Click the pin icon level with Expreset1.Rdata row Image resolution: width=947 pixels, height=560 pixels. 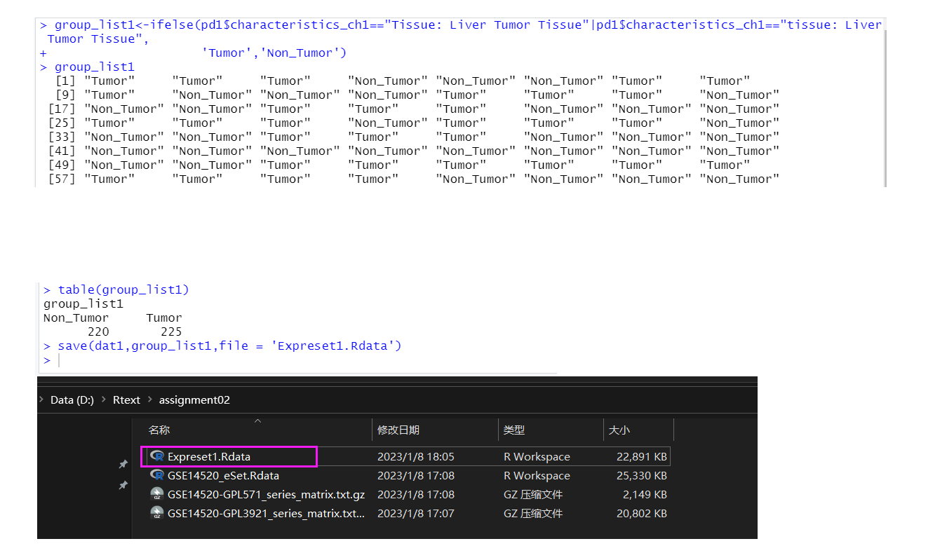pos(123,465)
